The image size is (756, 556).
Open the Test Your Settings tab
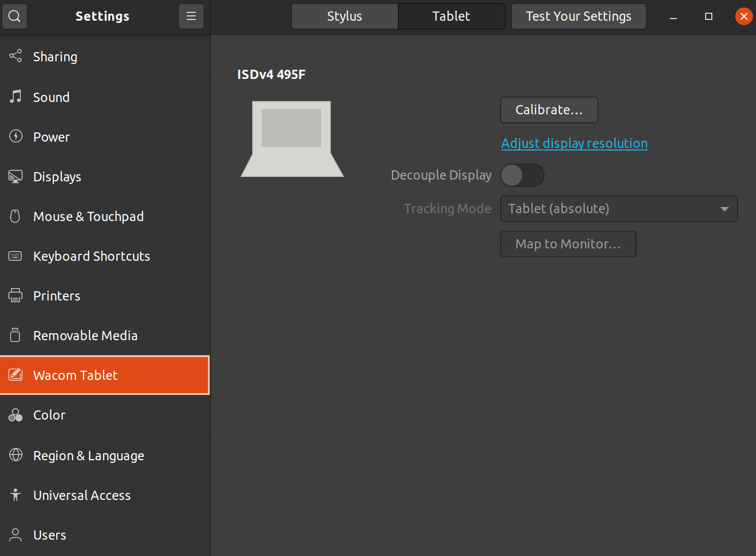point(578,16)
